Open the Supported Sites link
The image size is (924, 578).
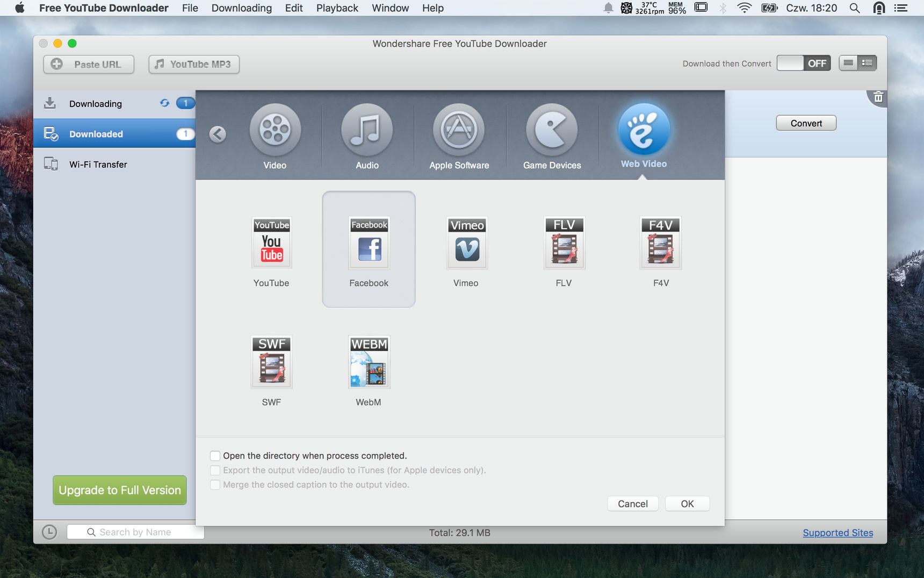coord(838,533)
